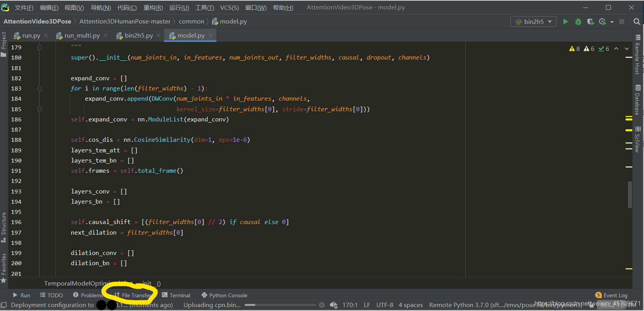Click the Uploading cpn.bin progress bar
This screenshot has height=311, width=644.
click(280, 305)
